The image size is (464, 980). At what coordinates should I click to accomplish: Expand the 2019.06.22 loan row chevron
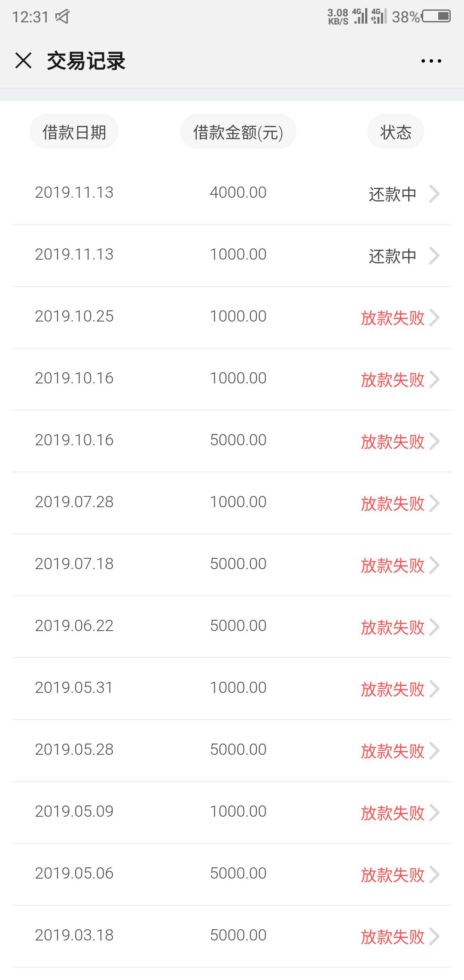click(434, 627)
